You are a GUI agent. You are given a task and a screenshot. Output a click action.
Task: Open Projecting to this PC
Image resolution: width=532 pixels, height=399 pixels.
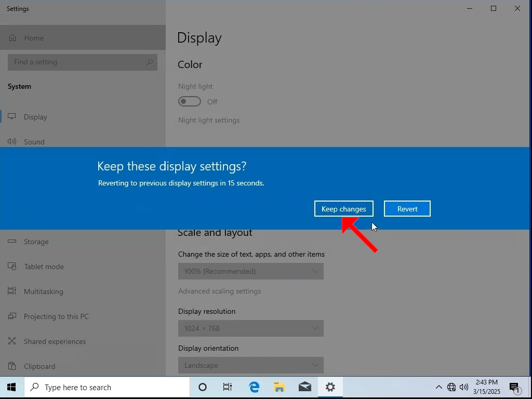83,316
